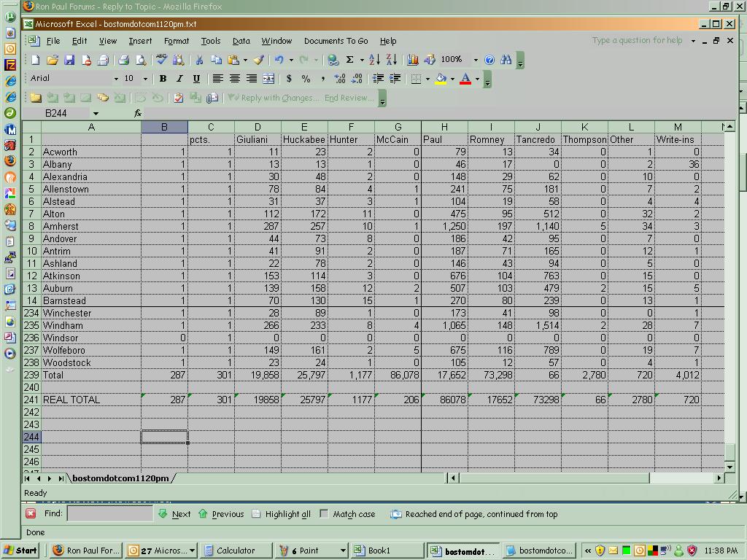Toggle Underline formatting
Viewport: 747px width, 560px height.
click(196, 79)
